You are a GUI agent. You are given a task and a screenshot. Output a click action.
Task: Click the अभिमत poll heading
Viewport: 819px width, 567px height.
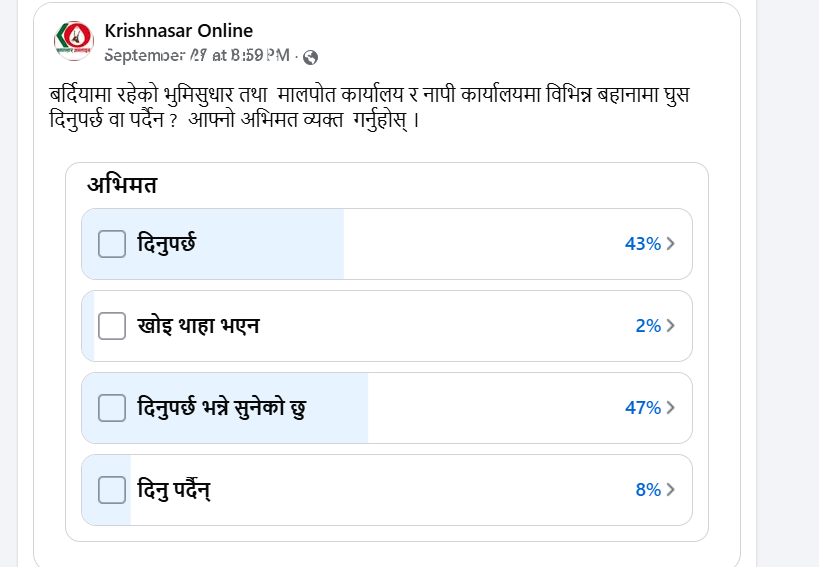tap(122, 185)
